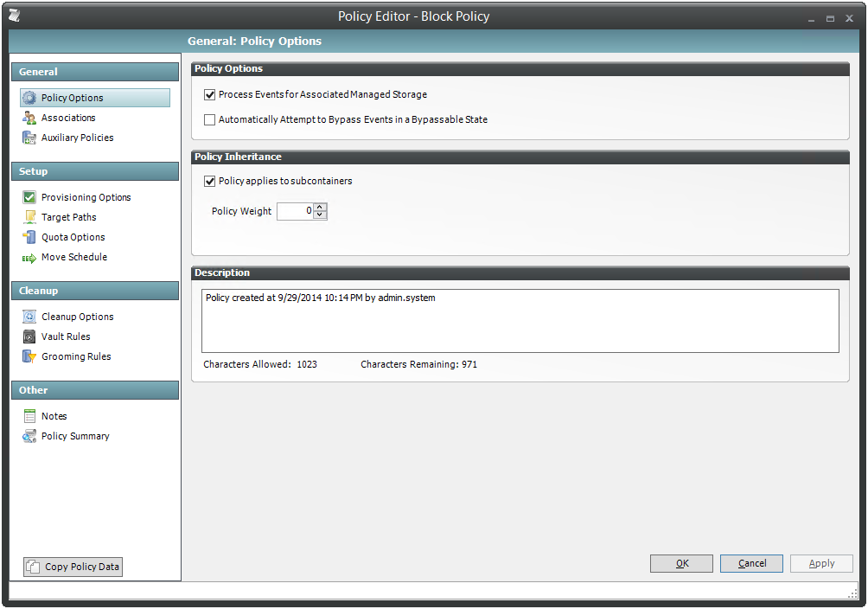The image size is (868, 609).
Task: View the Policy Summary page
Action: coord(75,436)
